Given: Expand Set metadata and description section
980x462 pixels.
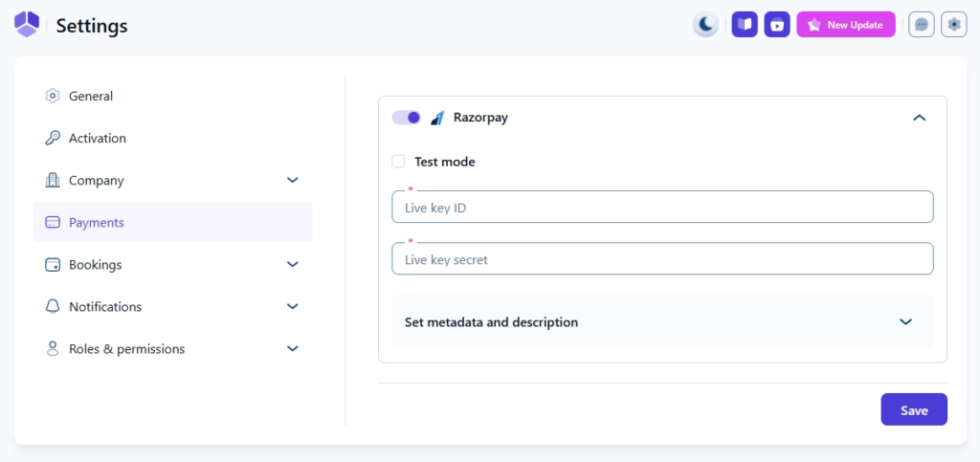Looking at the screenshot, I should tap(905, 322).
